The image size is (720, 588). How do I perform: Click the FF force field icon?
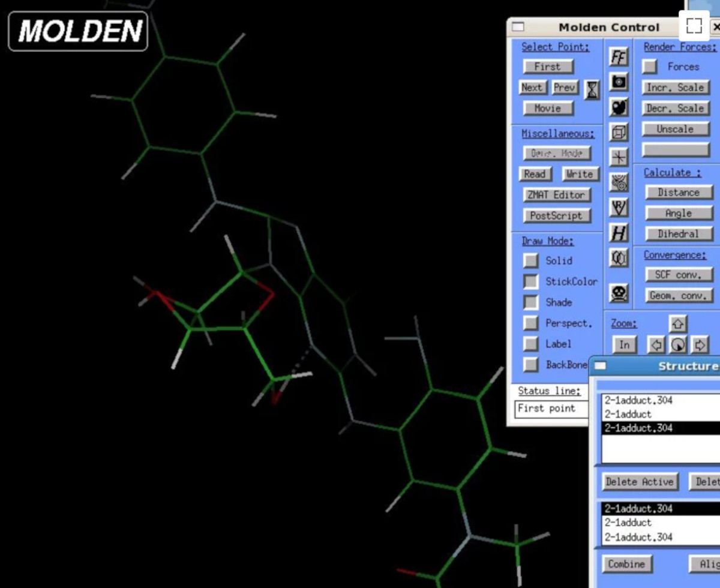coord(619,56)
